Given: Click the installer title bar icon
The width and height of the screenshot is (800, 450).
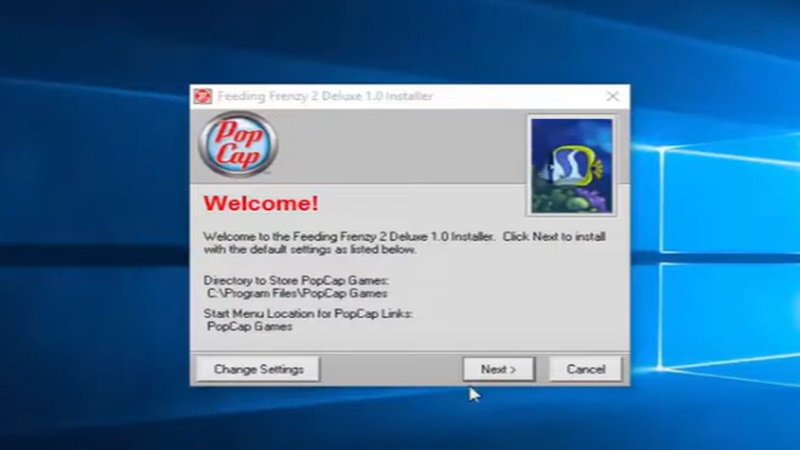Looking at the screenshot, I should point(203,96).
